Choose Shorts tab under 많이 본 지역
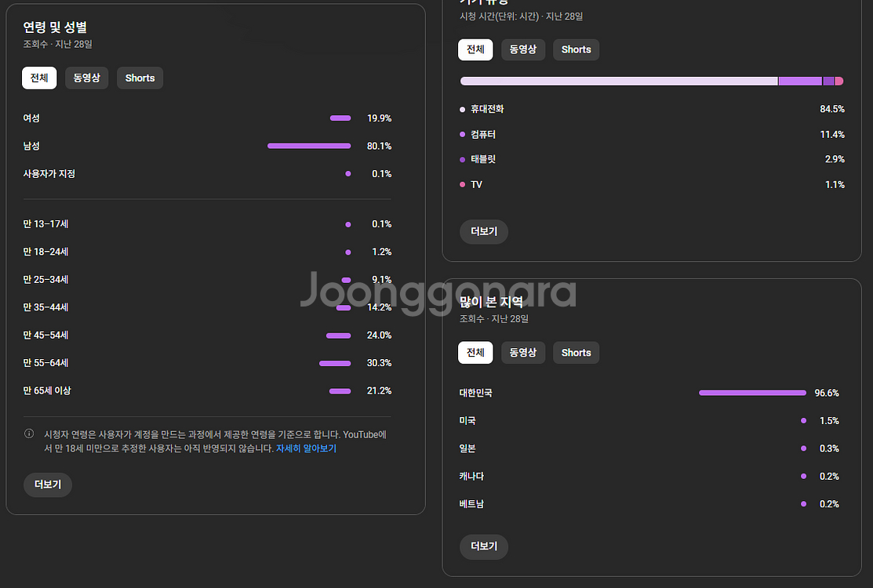This screenshot has width=873, height=588. click(576, 353)
